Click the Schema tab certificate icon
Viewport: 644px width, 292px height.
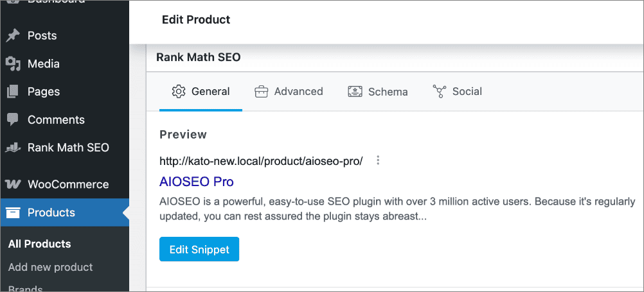355,91
